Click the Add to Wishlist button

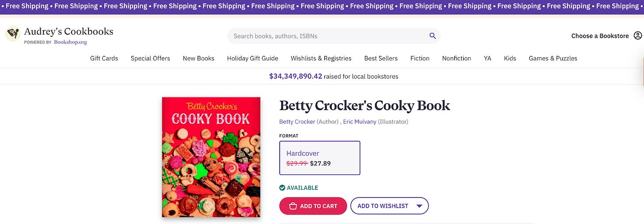(x=390, y=206)
